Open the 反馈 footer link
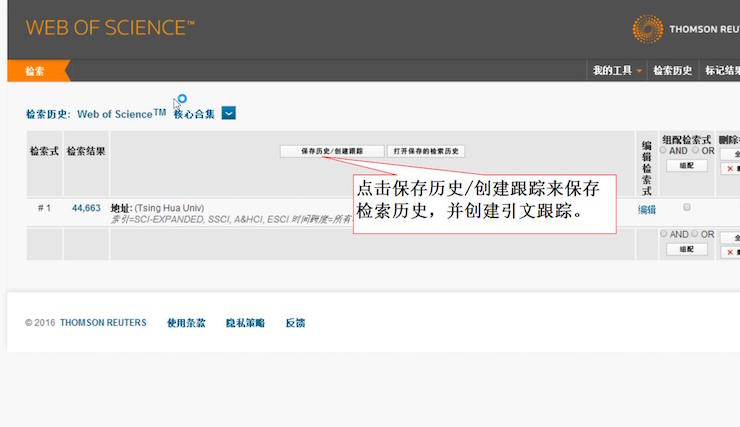This screenshot has width=740, height=427. 295,323
